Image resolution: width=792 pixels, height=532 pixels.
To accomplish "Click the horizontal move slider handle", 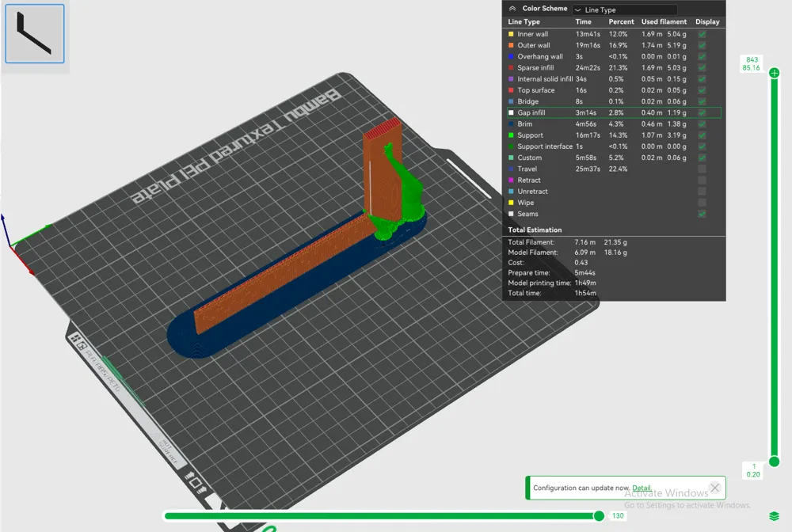I will [x=599, y=516].
